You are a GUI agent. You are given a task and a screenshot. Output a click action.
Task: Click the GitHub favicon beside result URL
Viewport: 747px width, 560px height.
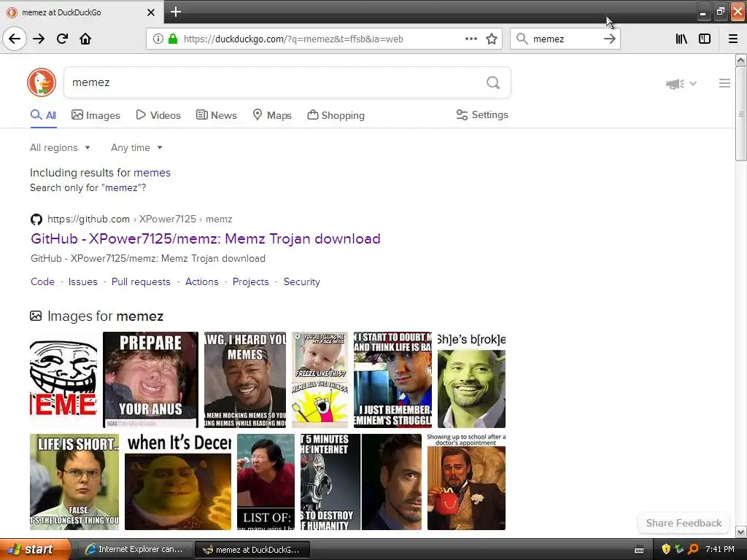click(36, 219)
